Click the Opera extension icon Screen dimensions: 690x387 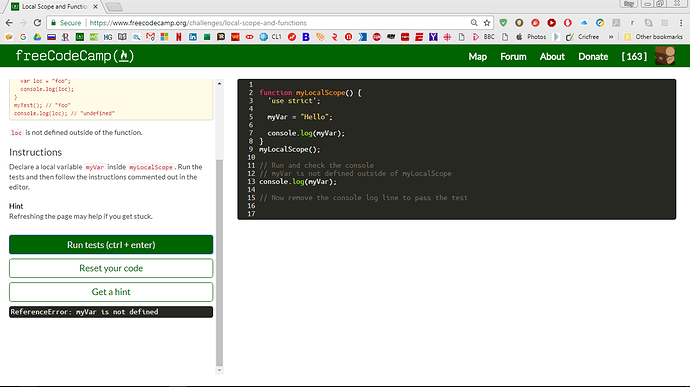(x=568, y=22)
